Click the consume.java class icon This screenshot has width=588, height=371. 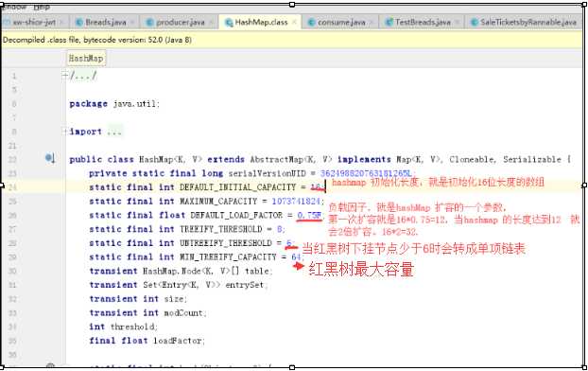[312, 22]
